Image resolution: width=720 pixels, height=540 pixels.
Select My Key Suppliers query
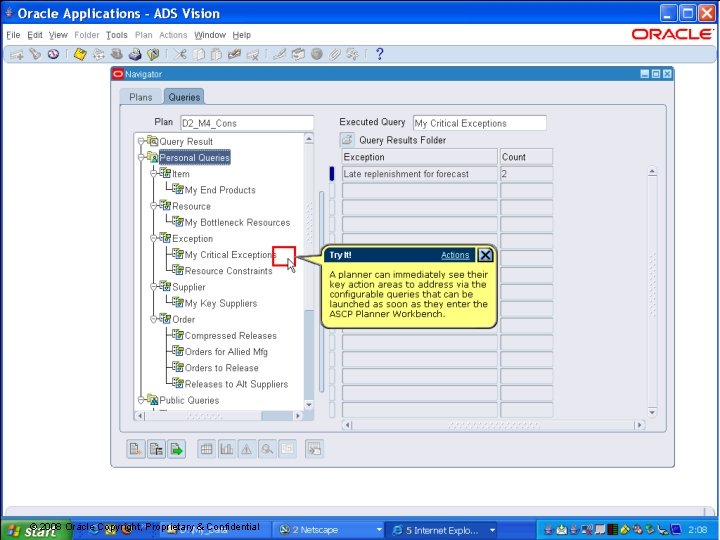pyautogui.click(x=221, y=303)
